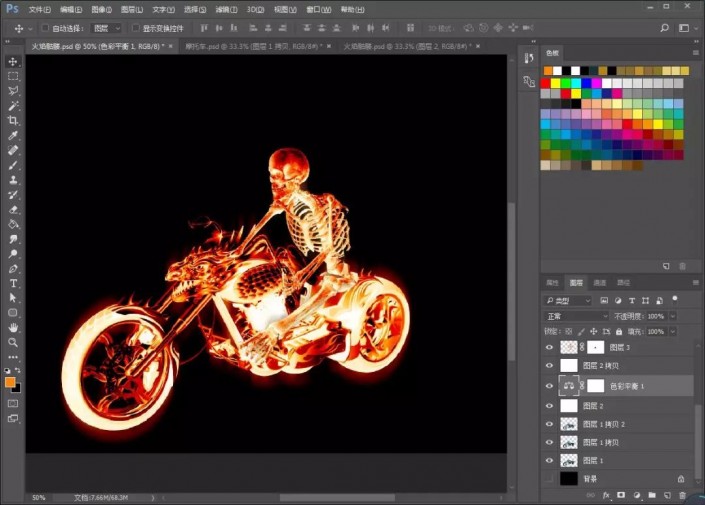The height and width of the screenshot is (505, 705).
Task: Open the 文件(F) menu
Action: point(40,9)
